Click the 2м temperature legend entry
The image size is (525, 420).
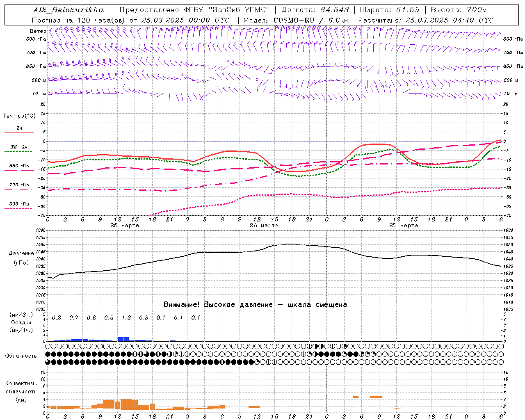[x=19, y=128]
